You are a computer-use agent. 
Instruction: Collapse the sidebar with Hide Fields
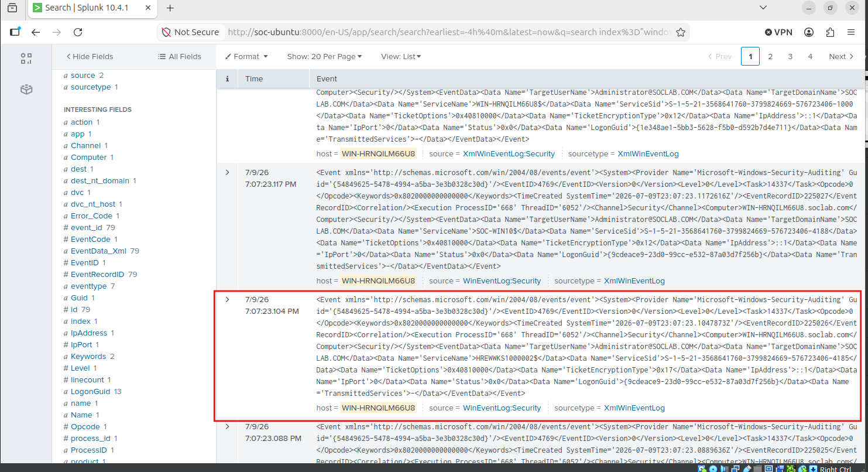[x=90, y=56]
